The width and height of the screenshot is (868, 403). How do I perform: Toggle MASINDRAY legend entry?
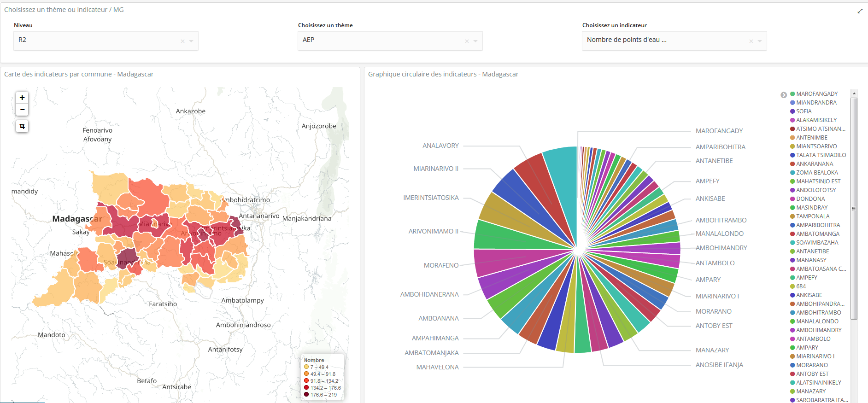809,208
